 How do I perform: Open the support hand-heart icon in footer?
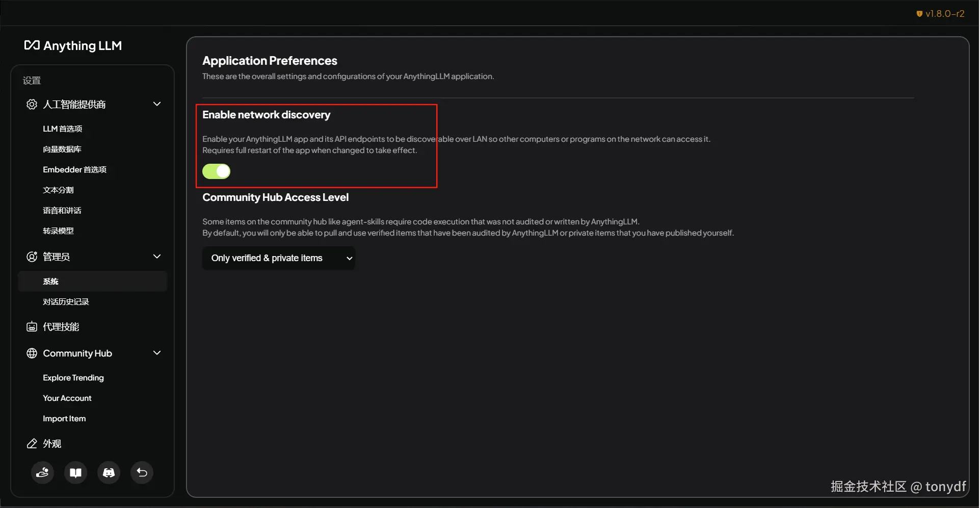click(x=43, y=473)
